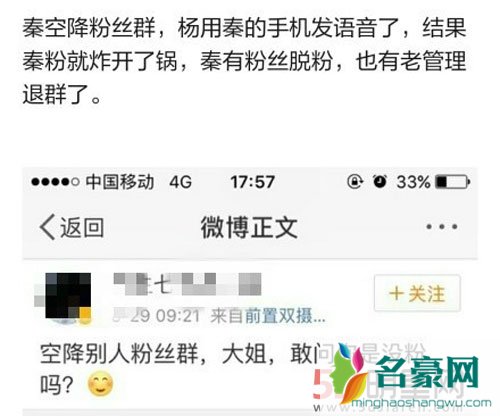Tap the post text 空降别人粉丝群
Viewport: 500px width, 416px height.
pyautogui.click(x=119, y=354)
